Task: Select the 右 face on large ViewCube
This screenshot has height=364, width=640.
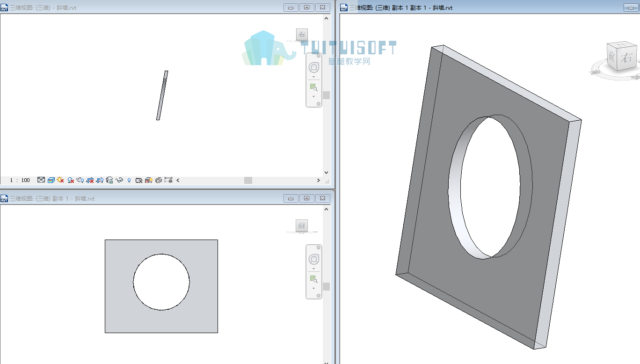Action: click(x=626, y=58)
